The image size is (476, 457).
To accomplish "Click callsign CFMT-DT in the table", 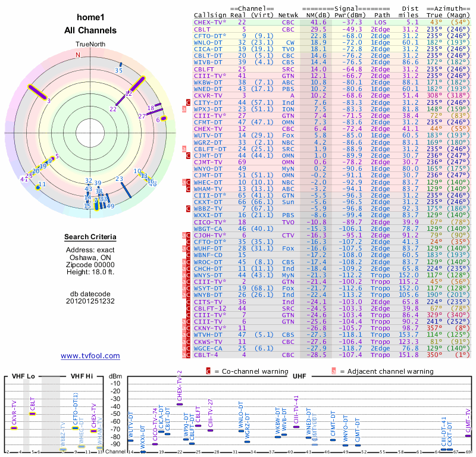I will point(208,122).
